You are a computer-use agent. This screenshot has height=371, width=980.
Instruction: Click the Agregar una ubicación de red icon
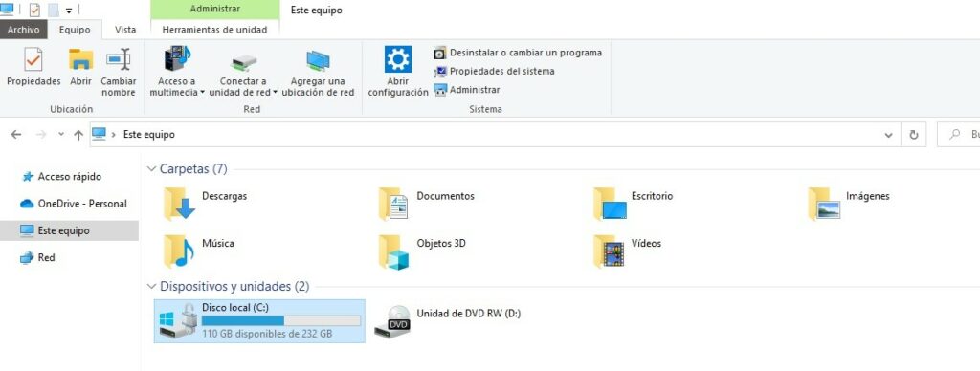[x=318, y=60]
